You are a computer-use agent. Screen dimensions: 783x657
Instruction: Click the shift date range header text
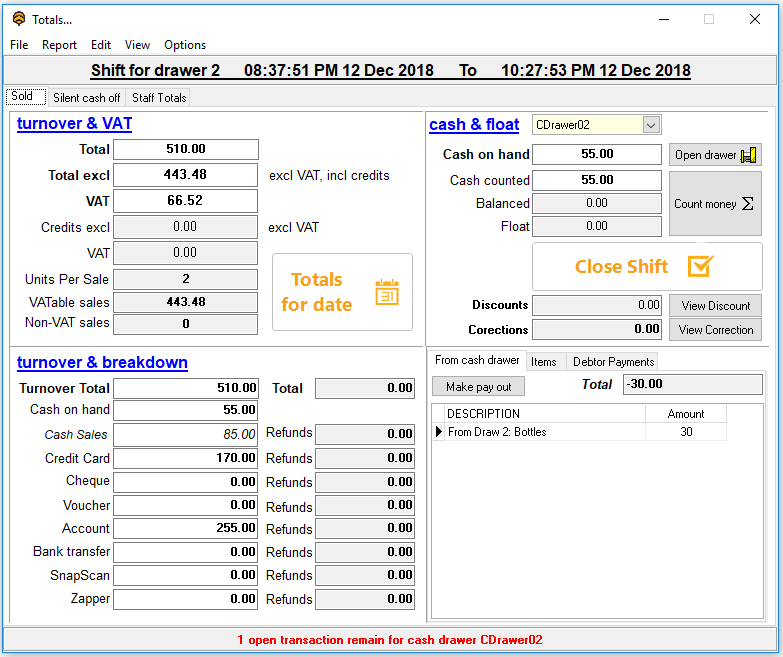[391, 71]
